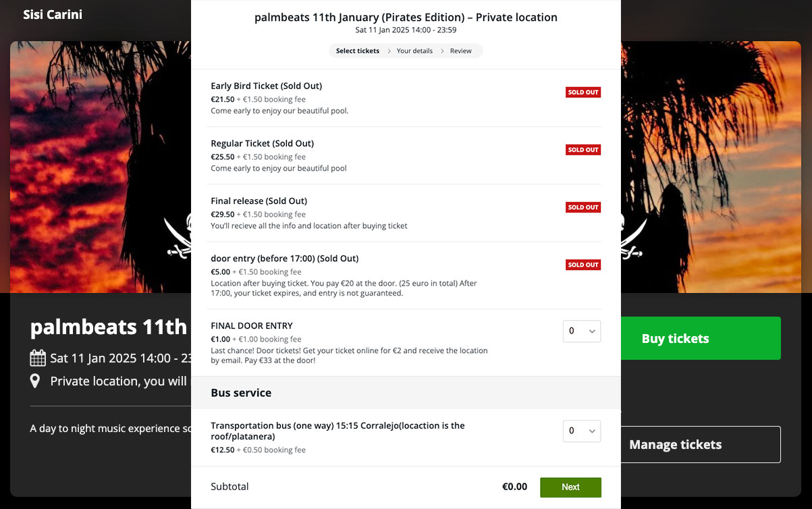This screenshot has width=812, height=509.
Task: Click the Bus service section header
Action: tap(241, 393)
